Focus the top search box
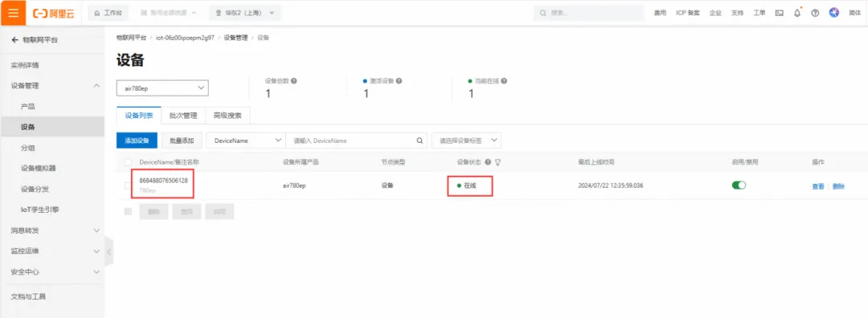 pos(588,13)
